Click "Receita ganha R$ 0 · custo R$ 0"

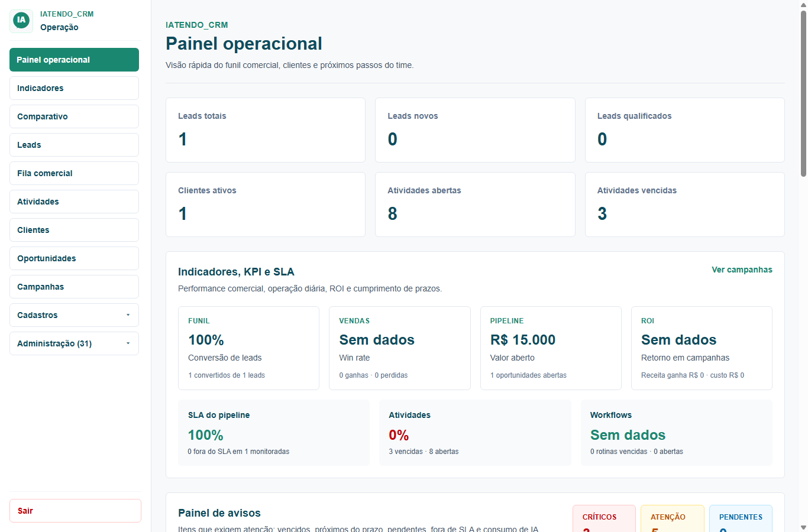(x=693, y=375)
